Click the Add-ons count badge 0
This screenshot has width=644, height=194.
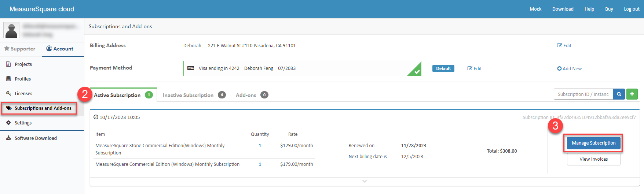click(x=264, y=95)
